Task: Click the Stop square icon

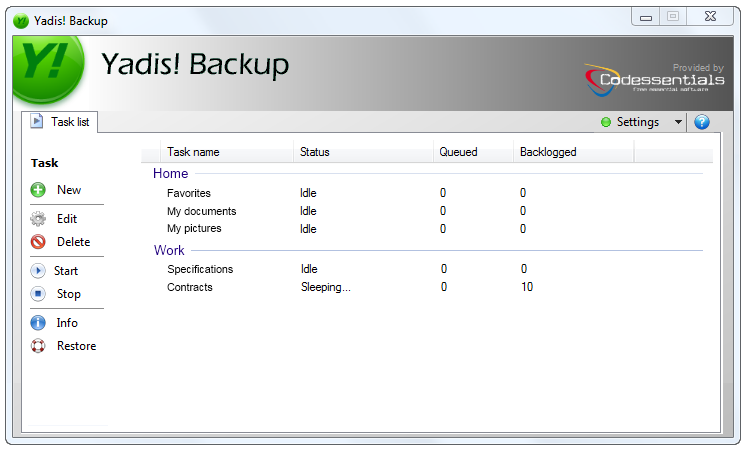Action: pyautogui.click(x=38, y=294)
